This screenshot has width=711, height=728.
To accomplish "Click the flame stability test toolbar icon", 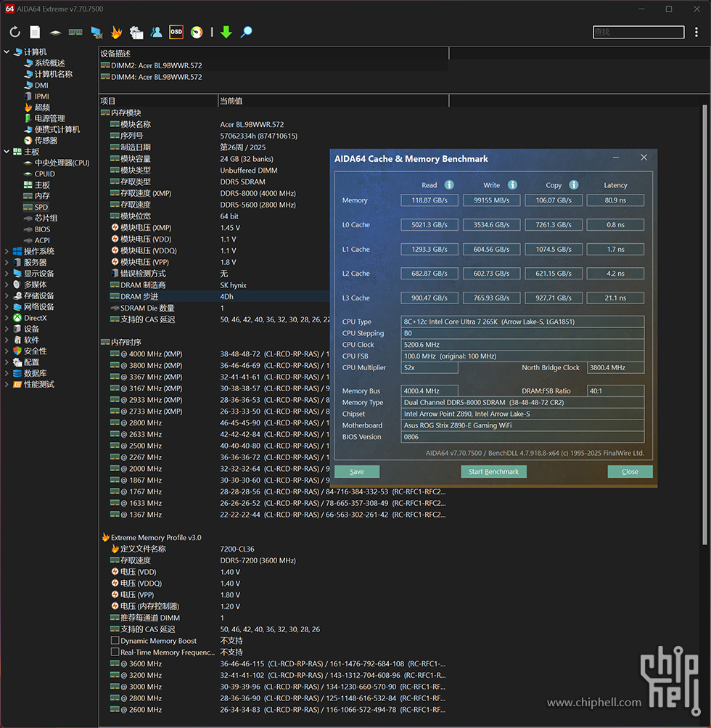I will tap(116, 32).
